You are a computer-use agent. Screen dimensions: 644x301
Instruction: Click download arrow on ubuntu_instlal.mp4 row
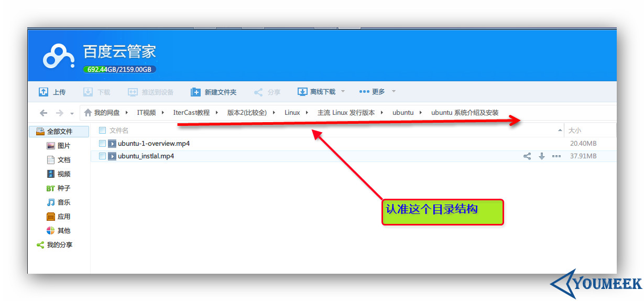click(x=542, y=156)
